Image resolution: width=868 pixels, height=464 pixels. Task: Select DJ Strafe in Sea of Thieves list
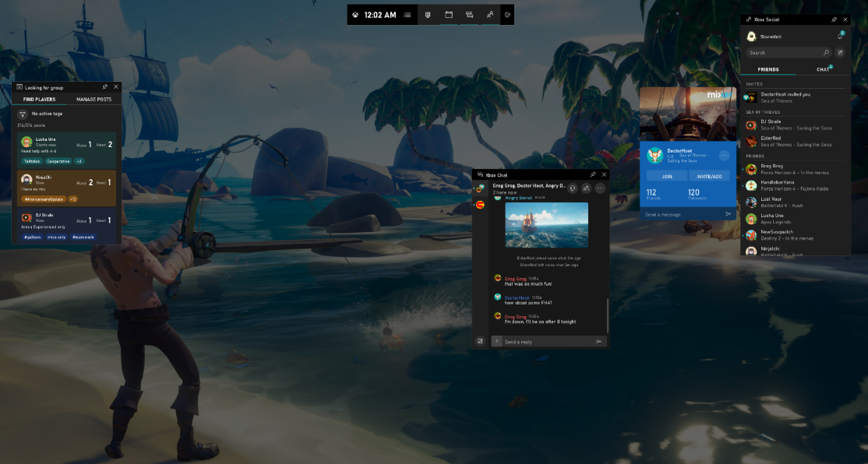point(796,125)
